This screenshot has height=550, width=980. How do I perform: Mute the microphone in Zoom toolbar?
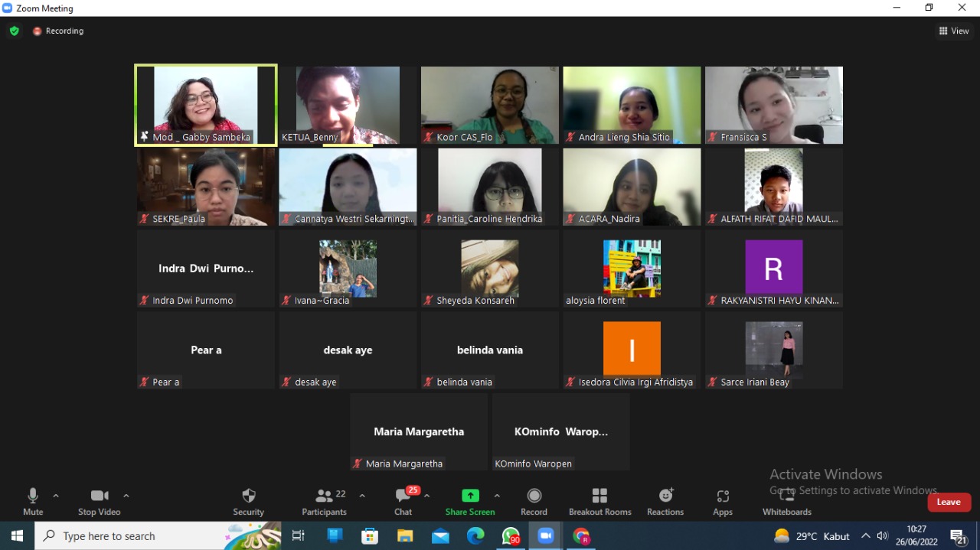point(33,502)
